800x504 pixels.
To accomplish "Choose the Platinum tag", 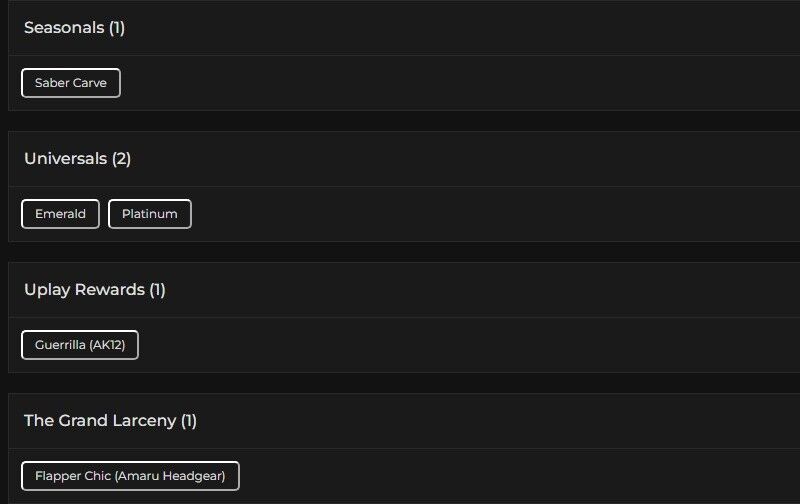I will [149, 214].
